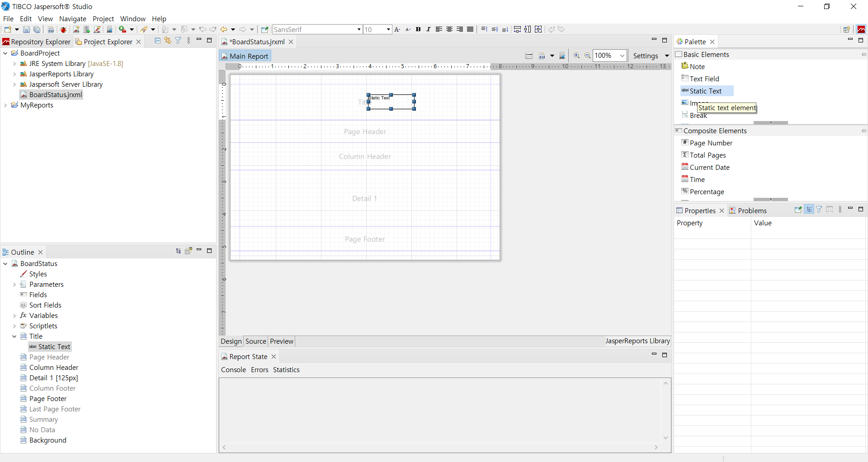Center-align text in the toolbar
Image resolution: width=868 pixels, height=462 pixels.
449,29
